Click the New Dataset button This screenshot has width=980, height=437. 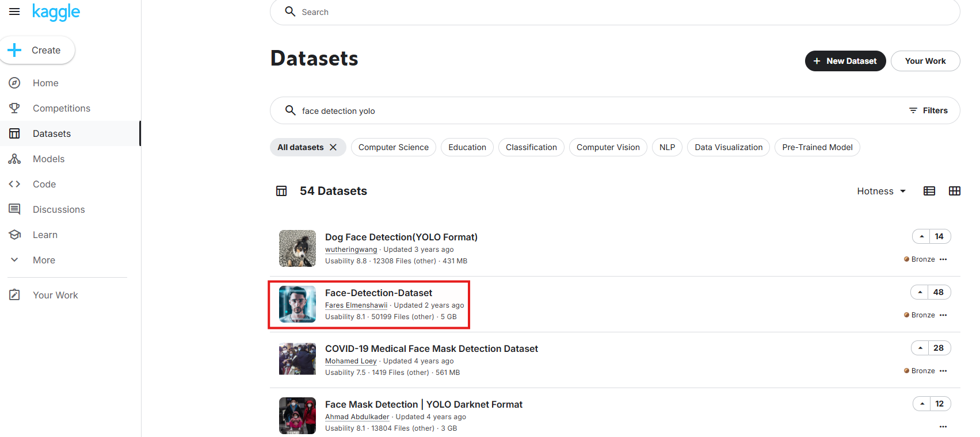tap(845, 61)
